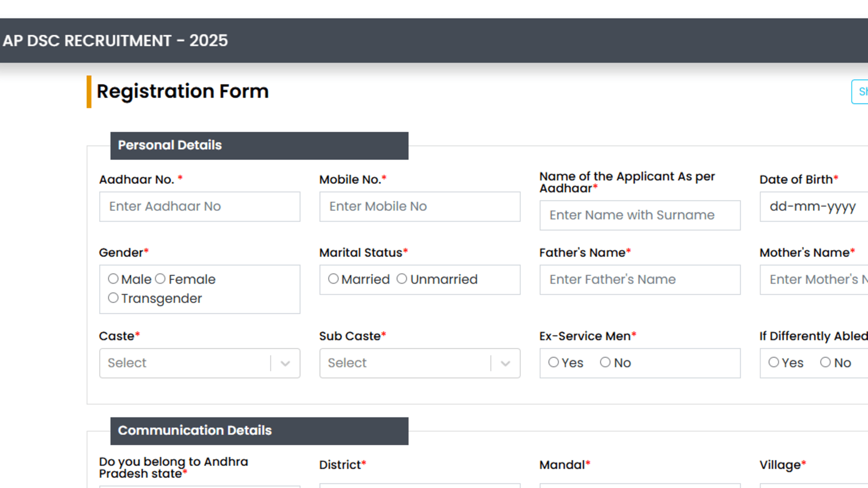
Task: Mark marital status as Married
Action: (333, 279)
